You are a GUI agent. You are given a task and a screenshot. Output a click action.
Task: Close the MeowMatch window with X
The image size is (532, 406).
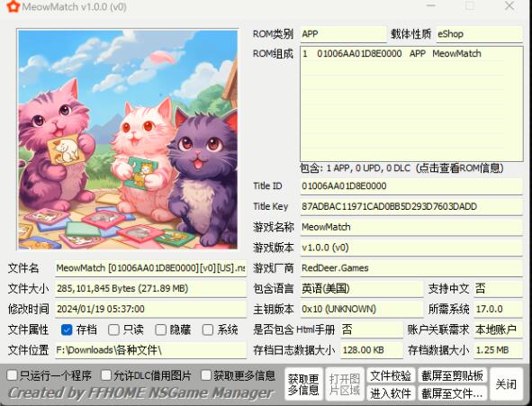pos(509,5)
